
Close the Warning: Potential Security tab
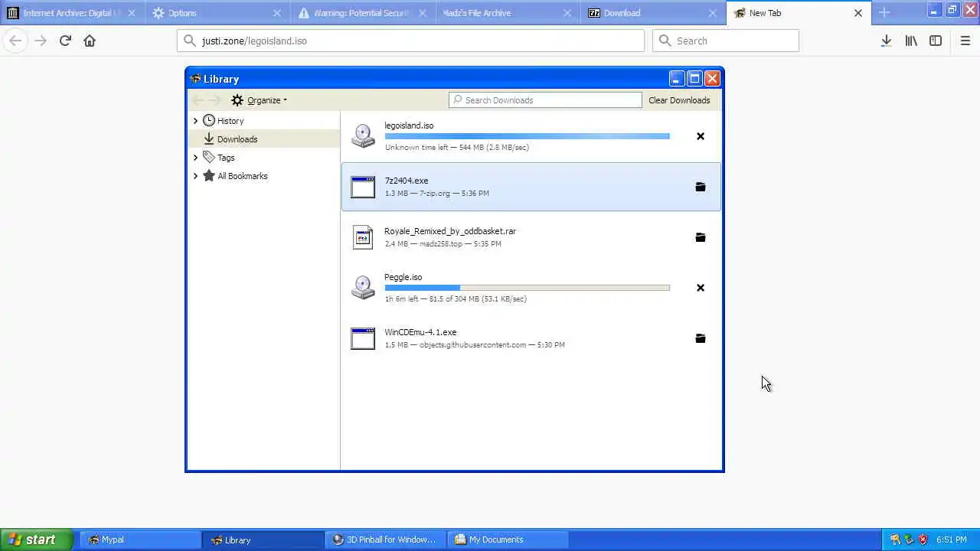point(422,13)
